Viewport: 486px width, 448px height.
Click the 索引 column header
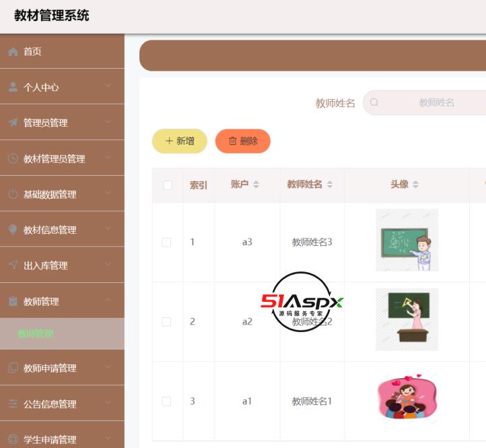pos(199,185)
